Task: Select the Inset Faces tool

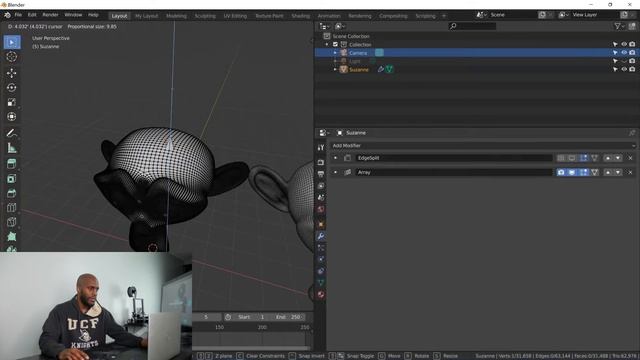Action: point(12,179)
